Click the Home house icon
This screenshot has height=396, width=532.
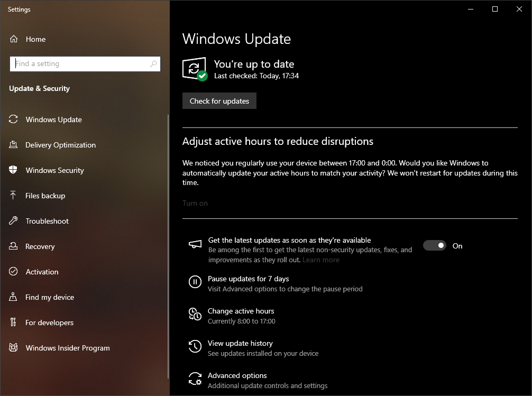pos(14,39)
